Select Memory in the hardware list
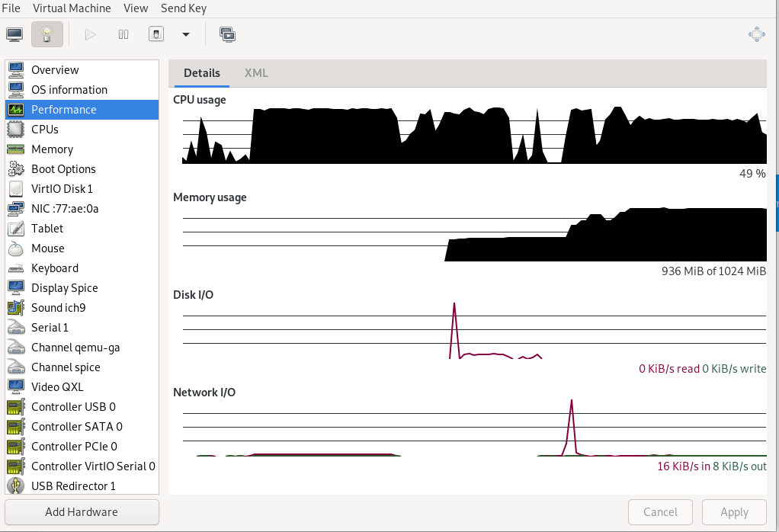The height and width of the screenshot is (532, 779). pos(52,149)
